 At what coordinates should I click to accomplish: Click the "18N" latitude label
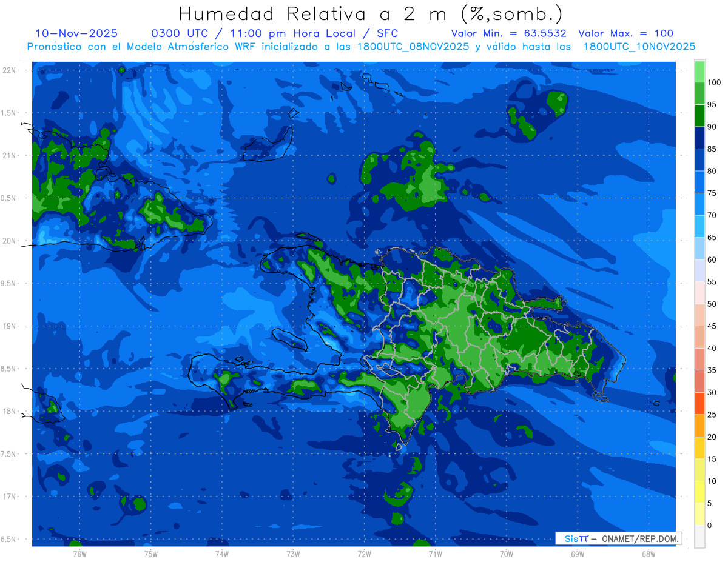tap(9, 412)
